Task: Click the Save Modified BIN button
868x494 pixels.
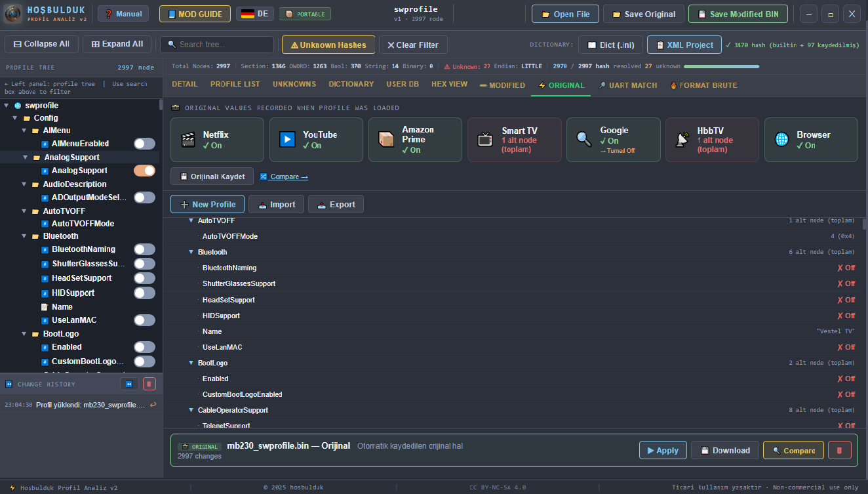Action: click(738, 14)
